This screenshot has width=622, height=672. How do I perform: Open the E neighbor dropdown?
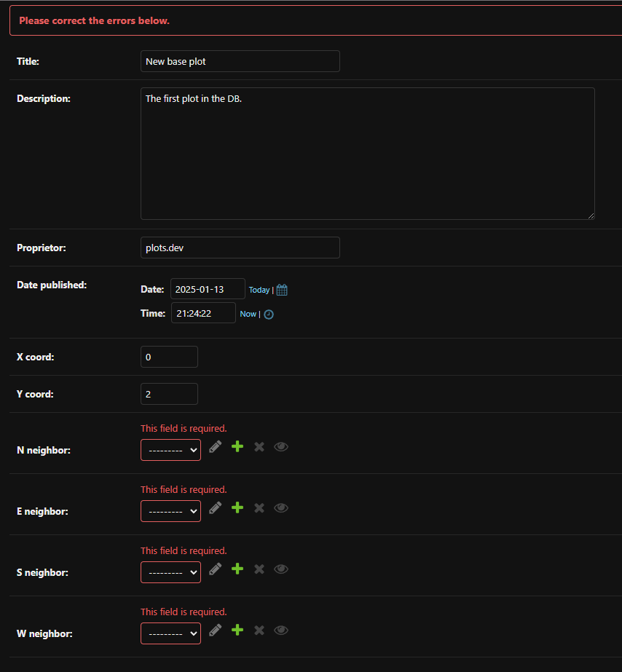tap(170, 511)
